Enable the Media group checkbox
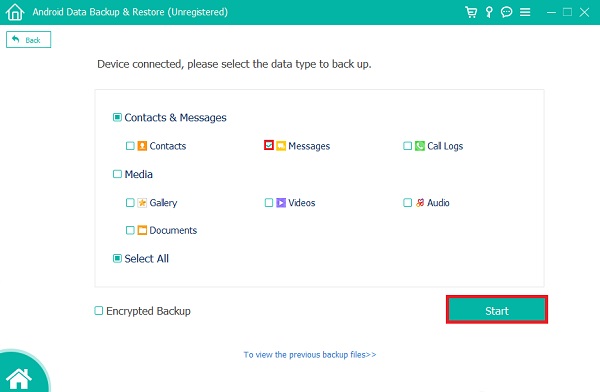This screenshot has width=600, height=392. 117,174
